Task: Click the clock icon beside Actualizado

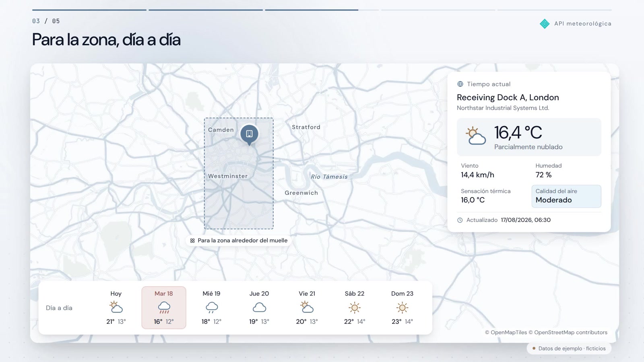Action: pos(460,220)
